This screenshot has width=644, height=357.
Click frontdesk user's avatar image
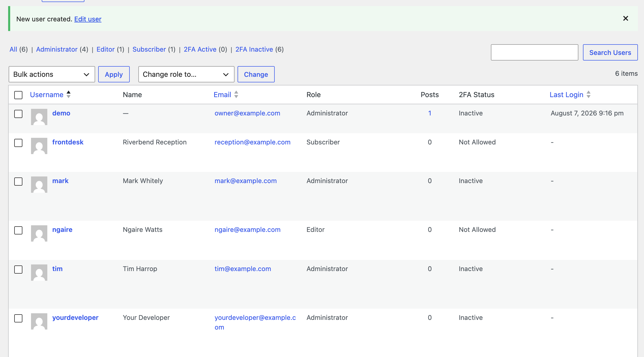point(39,146)
